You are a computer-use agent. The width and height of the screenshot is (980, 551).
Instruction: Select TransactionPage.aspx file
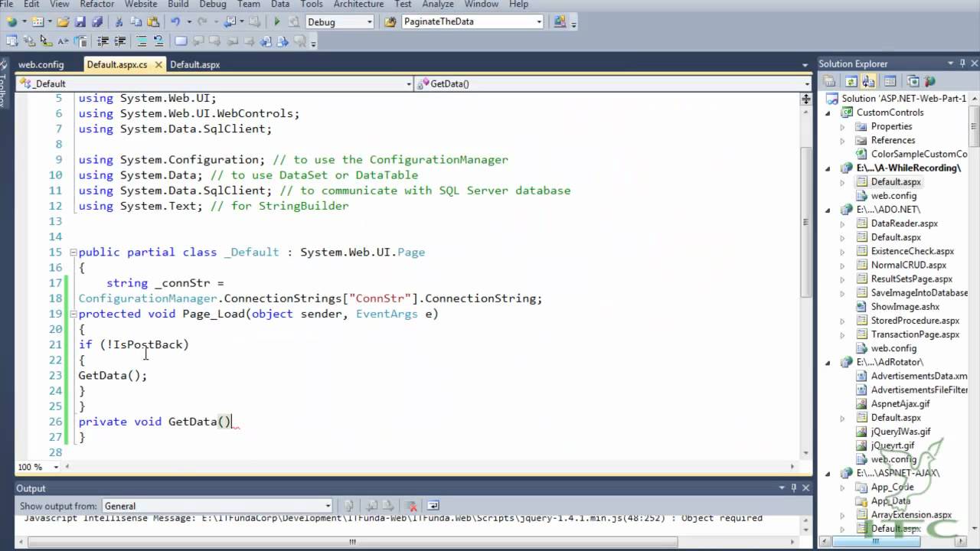click(x=915, y=334)
